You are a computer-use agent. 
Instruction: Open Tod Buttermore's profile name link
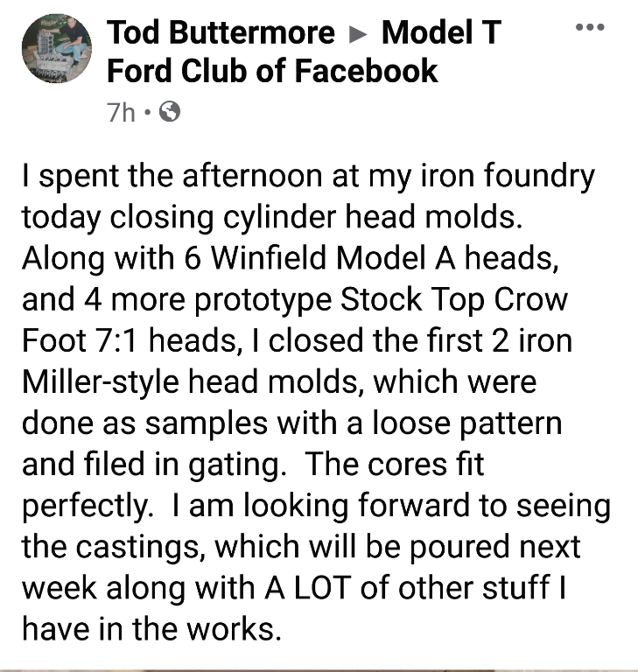point(221,33)
